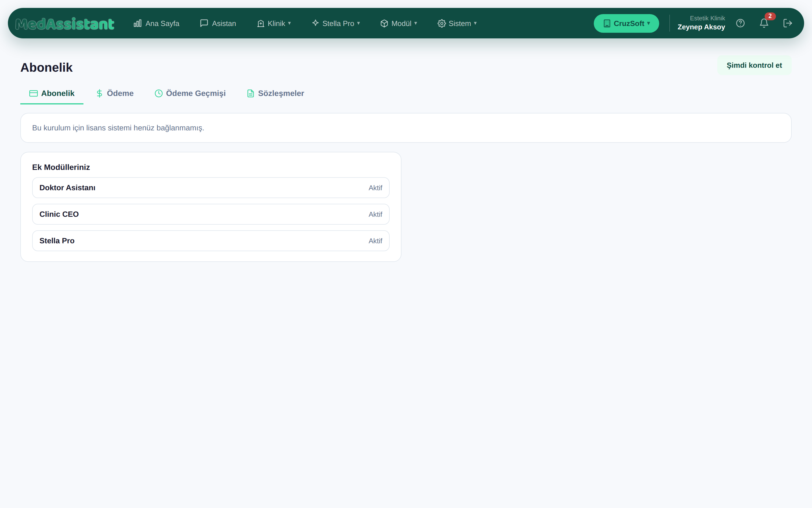Image resolution: width=812 pixels, height=508 pixels.
Task: Click the dollar sign icon on Ödeme tab
Action: pos(99,93)
